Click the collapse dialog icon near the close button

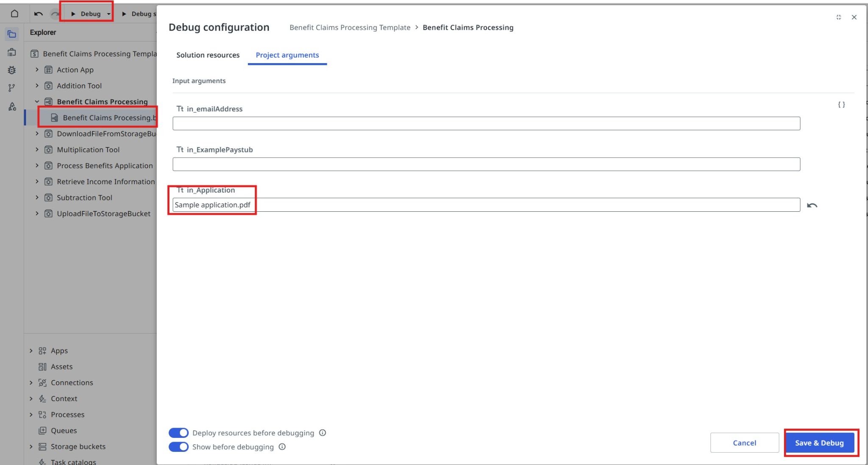(x=838, y=17)
